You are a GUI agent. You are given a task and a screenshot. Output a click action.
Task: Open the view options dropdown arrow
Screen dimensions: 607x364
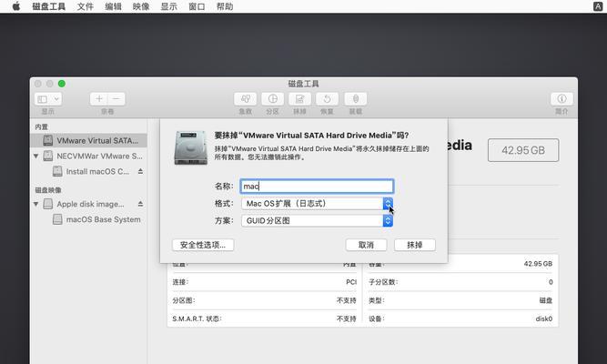[x=56, y=99]
